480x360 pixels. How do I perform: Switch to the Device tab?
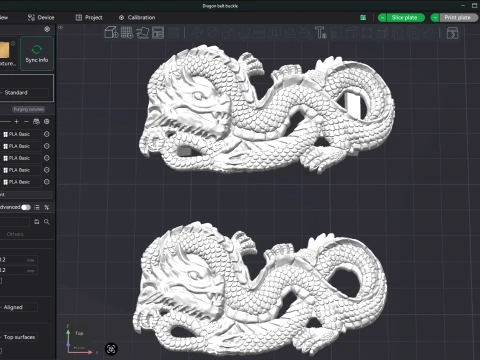[41, 18]
